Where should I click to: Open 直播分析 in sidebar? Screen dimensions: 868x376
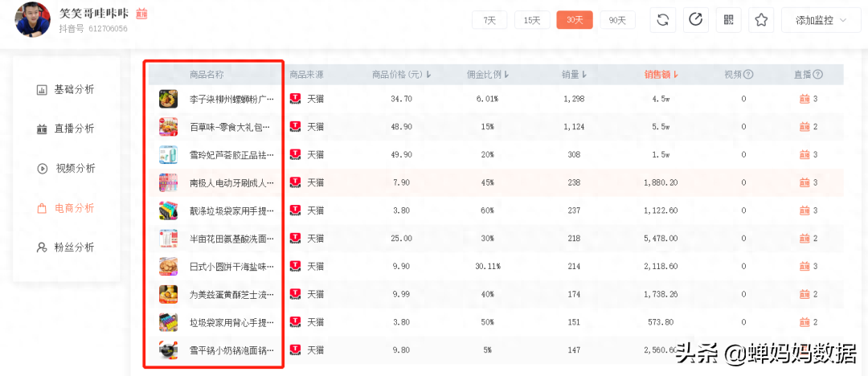point(66,129)
